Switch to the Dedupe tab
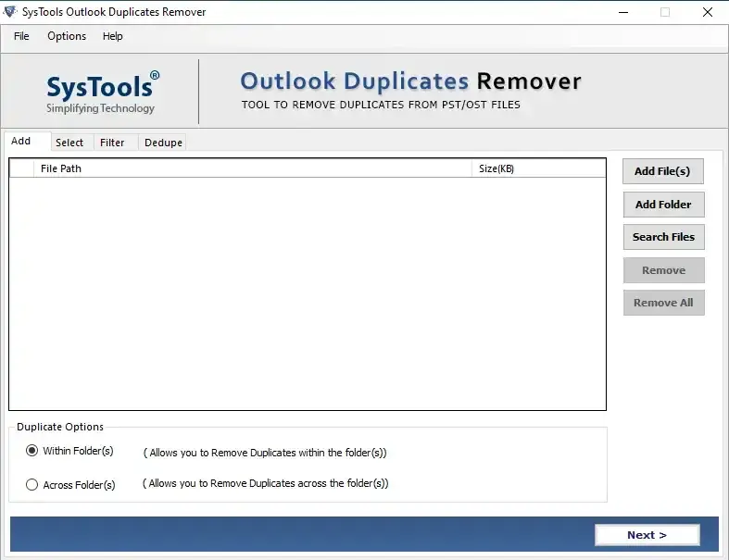 pyautogui.click(x=163, y=143)
